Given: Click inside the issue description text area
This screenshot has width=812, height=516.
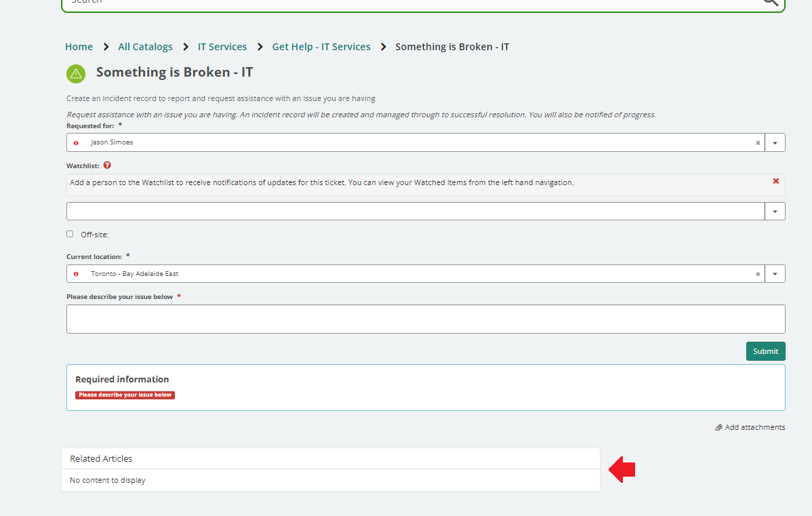Looking at the screenshot, I should (x=426, y=319).
